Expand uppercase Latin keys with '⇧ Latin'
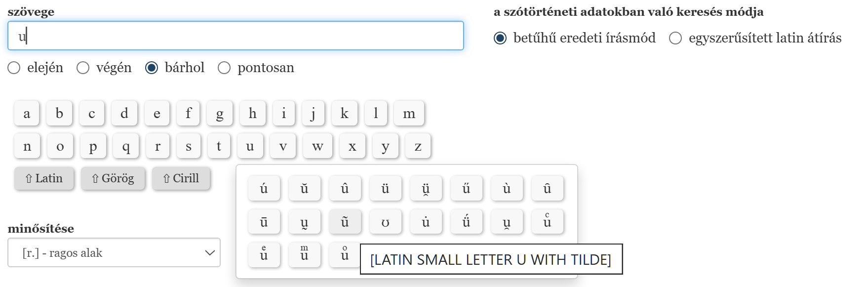This screenshot has width=868, height=287. coord(44,178)
